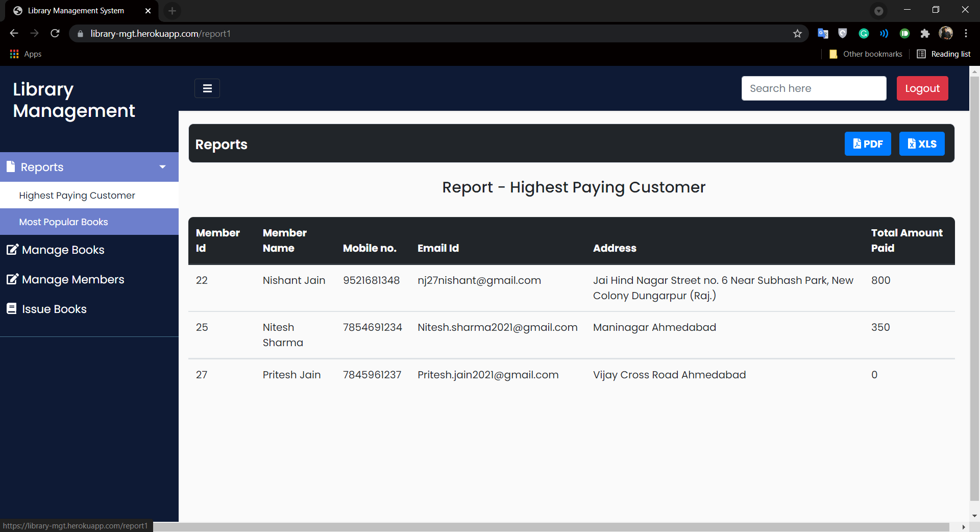The image size is (980, 532).
Task: Open the Grammarly extension
Action: (x=864, y=33)
